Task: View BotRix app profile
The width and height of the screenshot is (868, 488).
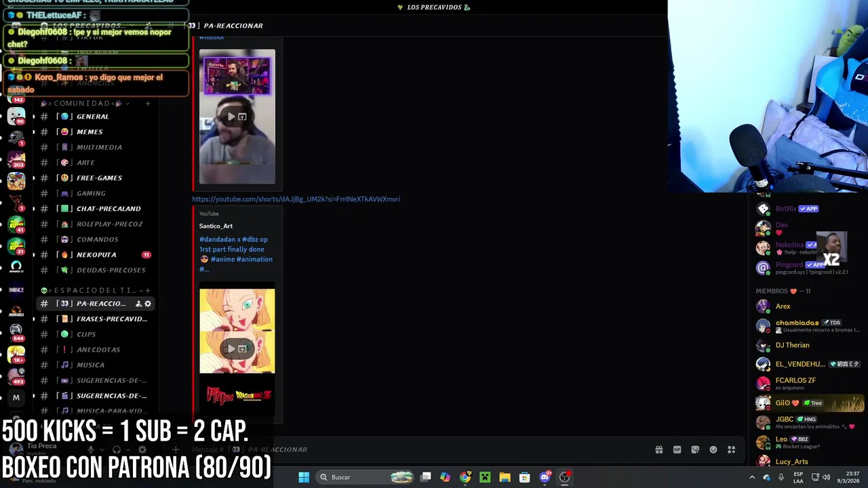Action: click(807, 209)
